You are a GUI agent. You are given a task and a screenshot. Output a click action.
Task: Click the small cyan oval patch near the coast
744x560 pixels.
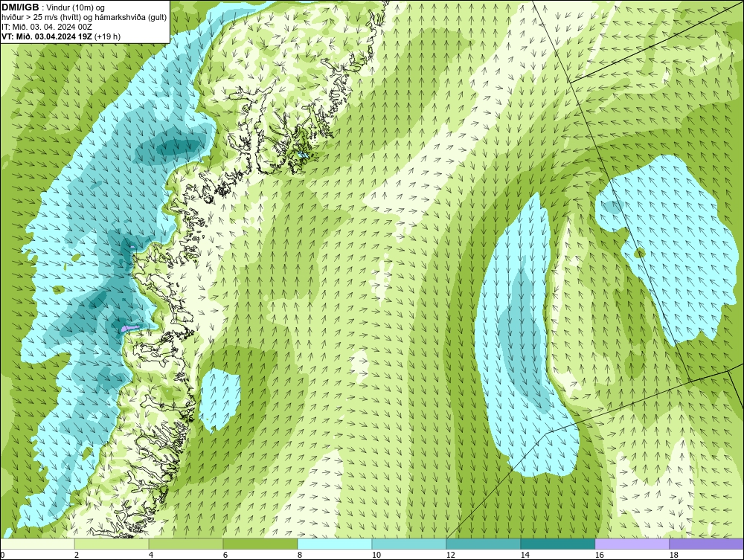tap(219, 399)
